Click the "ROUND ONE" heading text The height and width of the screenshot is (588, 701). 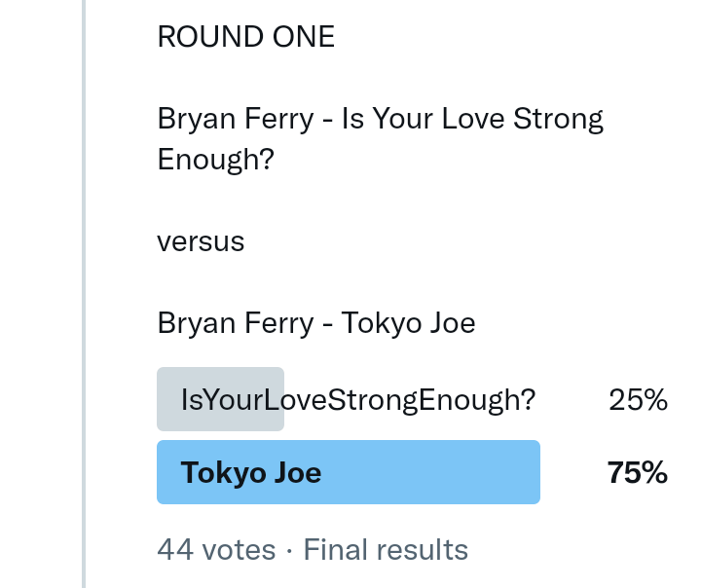pos(245,37)
